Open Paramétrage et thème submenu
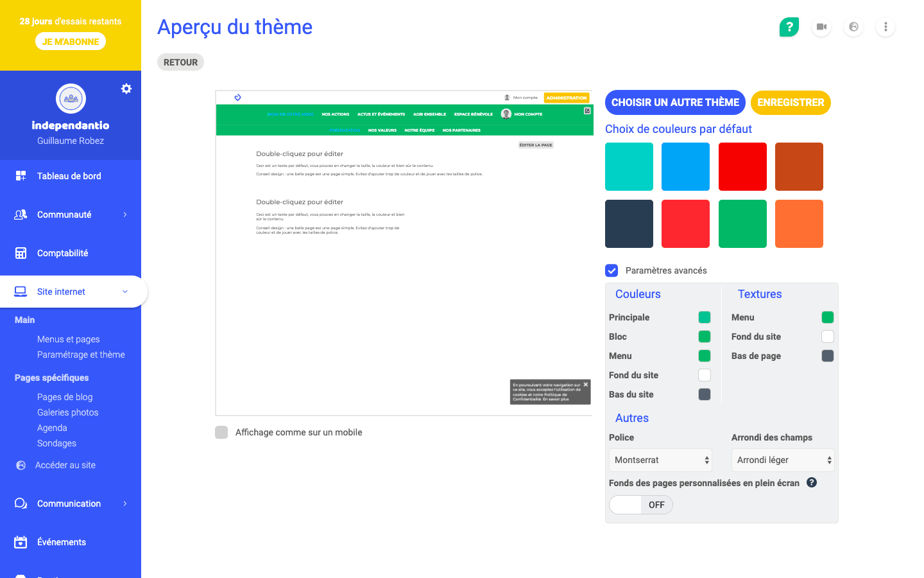 [81, 355]
